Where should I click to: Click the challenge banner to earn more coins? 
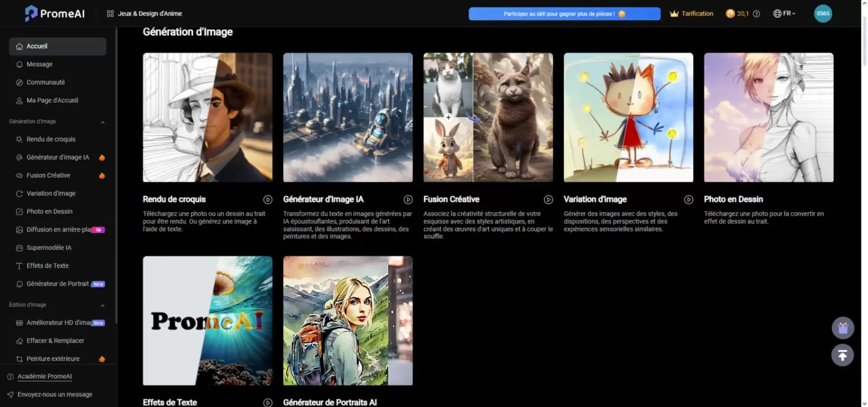pos(565,14)
